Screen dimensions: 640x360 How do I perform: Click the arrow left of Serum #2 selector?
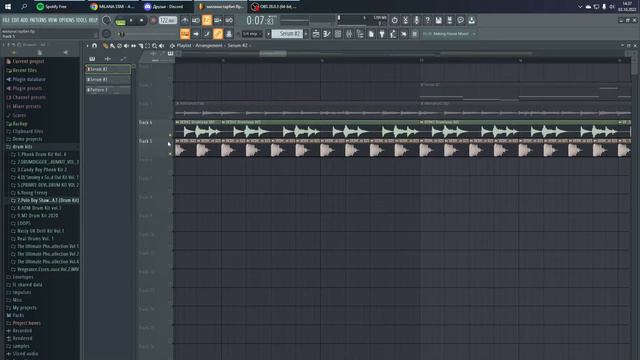(x=268, y=34)
